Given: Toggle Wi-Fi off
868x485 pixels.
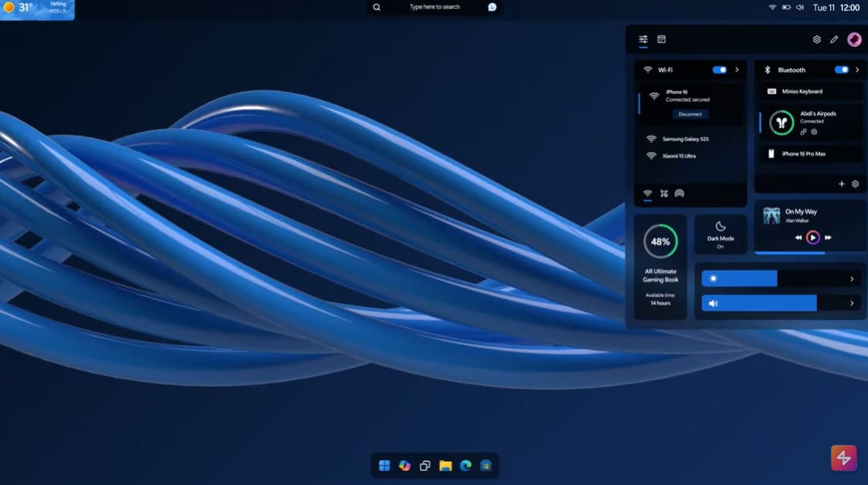Looking at the screenshot, I should point(719,69).
